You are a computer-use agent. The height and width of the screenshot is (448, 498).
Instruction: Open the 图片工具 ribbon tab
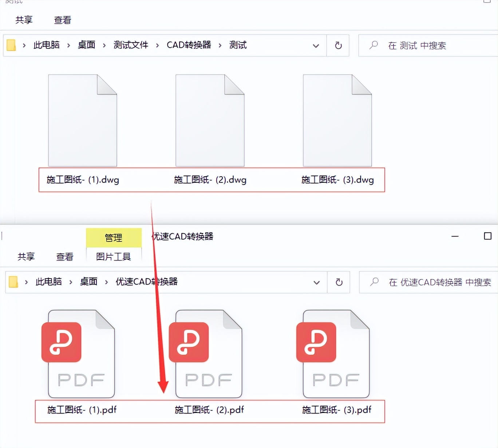pyautogui.click(x=114, y=257)
